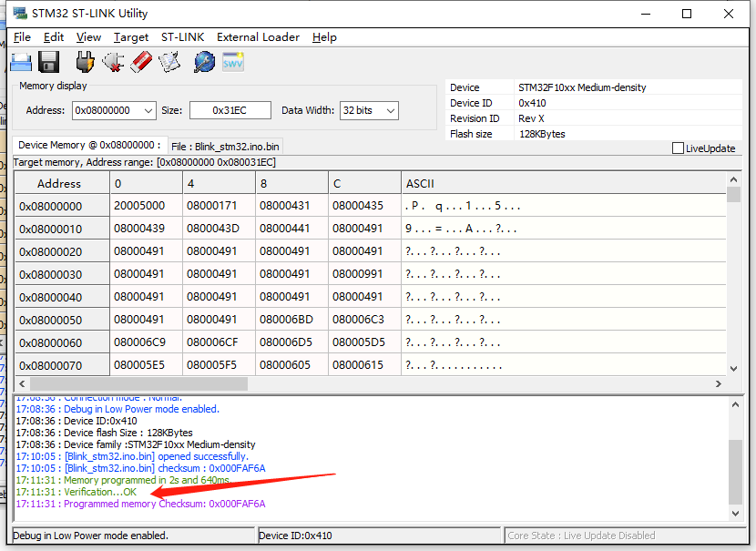Click the log panel vertical scrollbar thumb

(735, 472)
